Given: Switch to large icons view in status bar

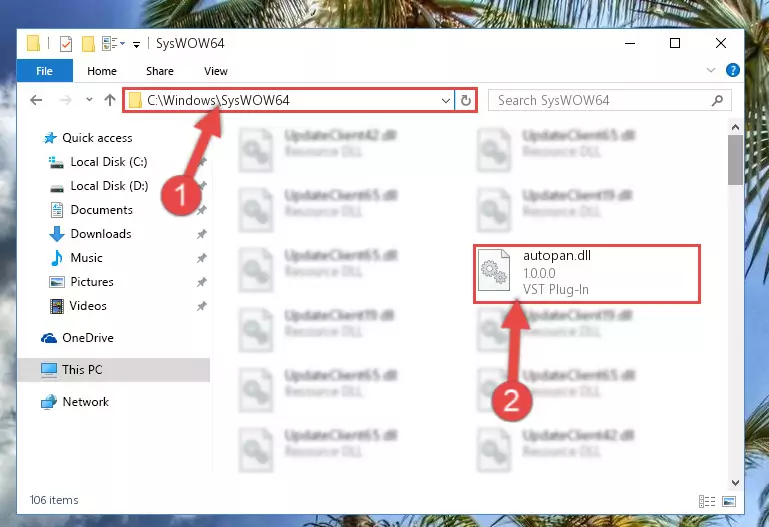Looking at the screenshot, I should (729, 501).
